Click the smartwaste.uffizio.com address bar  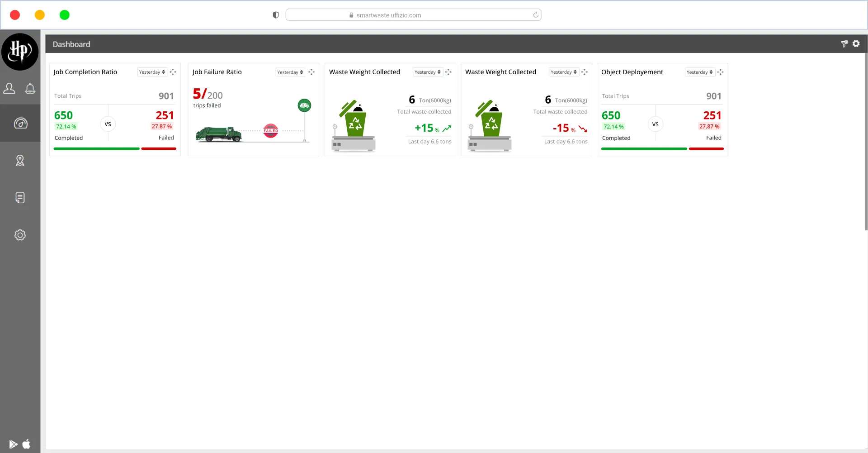389,15
